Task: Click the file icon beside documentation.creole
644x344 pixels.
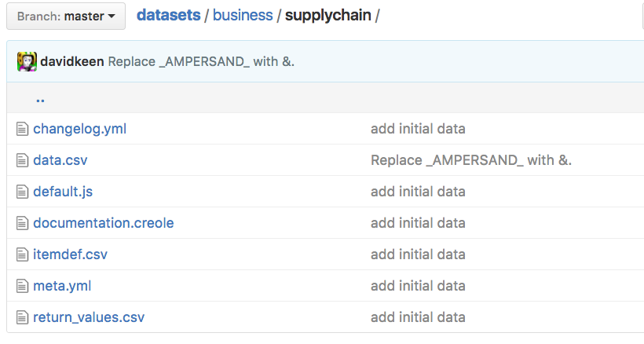Action: coord(22,223)
